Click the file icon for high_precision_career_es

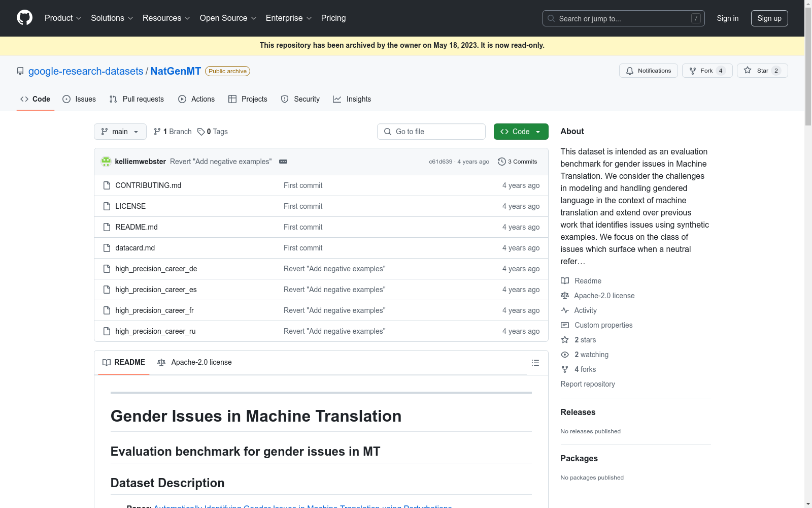point(107,290)
